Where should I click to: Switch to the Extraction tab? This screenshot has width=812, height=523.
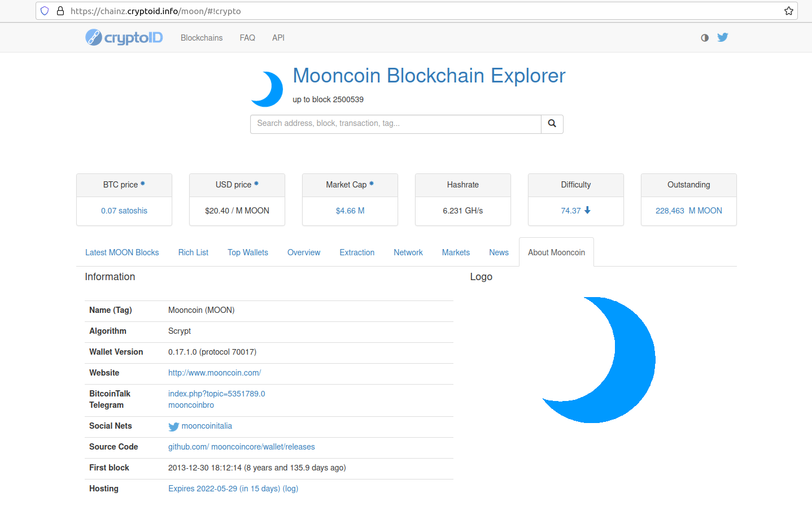[357, 252]
